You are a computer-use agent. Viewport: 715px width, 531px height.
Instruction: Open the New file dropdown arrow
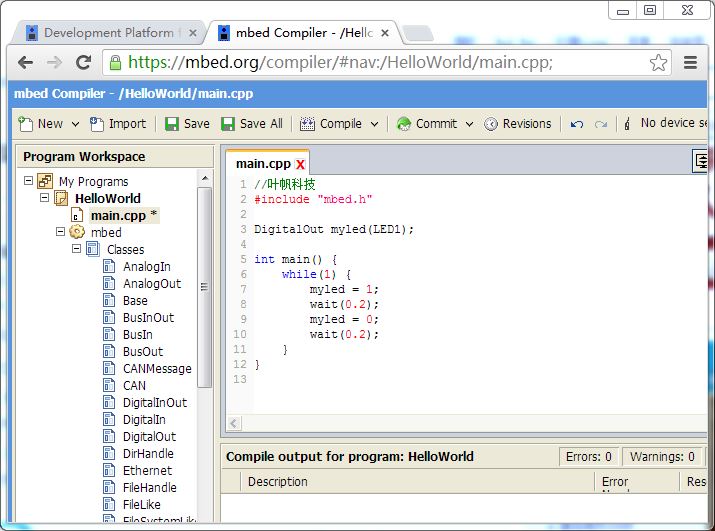(x=72, y=124)
